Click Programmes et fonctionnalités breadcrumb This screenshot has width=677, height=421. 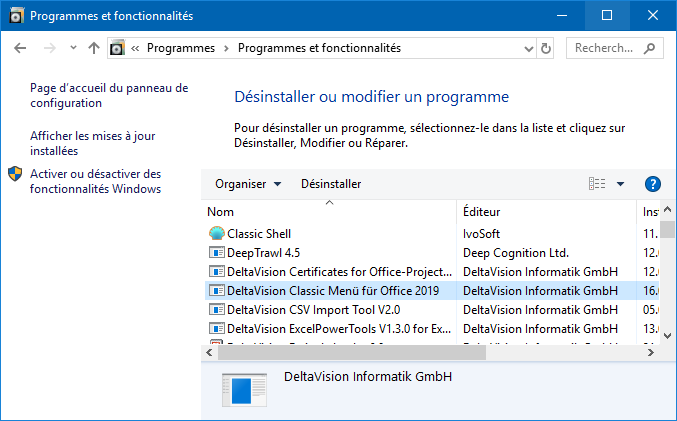pos(319,48)
